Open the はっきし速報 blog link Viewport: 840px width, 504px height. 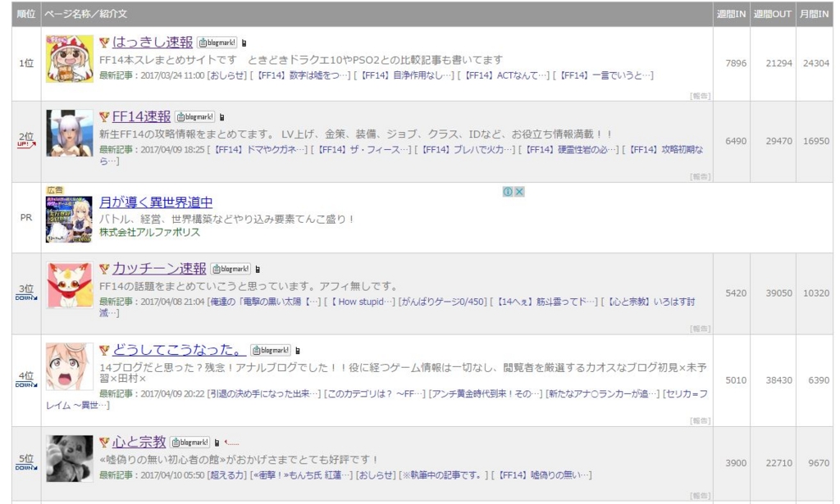152,43
